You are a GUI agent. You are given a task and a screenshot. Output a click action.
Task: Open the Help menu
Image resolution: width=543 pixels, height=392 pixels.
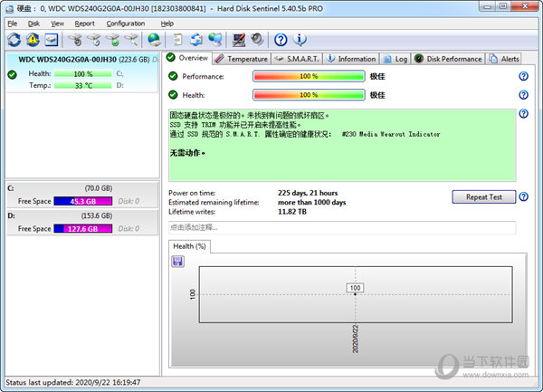pyautogui.click(x=167, y=24)
